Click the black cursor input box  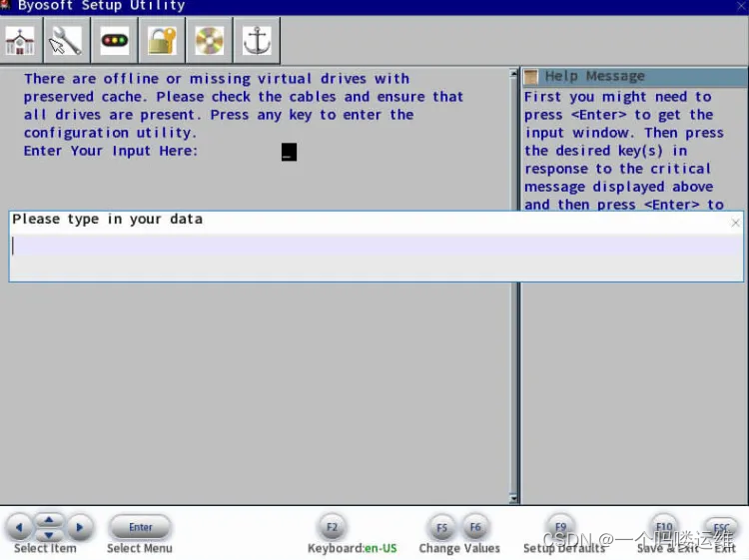click(289, 152)
